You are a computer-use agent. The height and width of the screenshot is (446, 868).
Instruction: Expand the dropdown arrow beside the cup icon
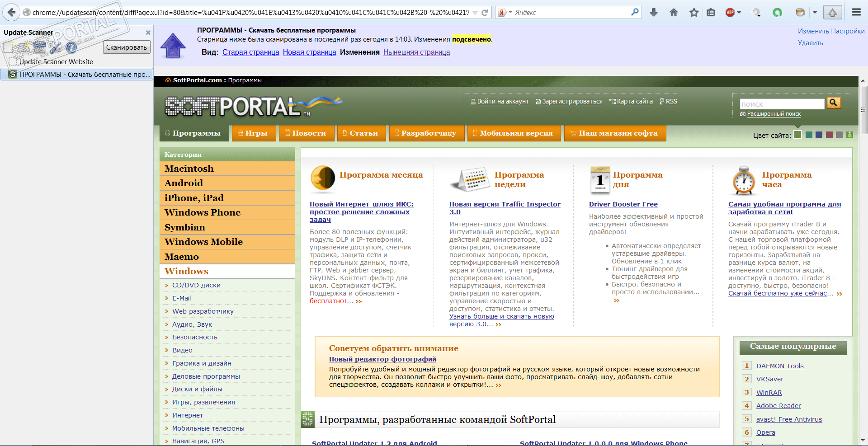click(x=815, y=13)
